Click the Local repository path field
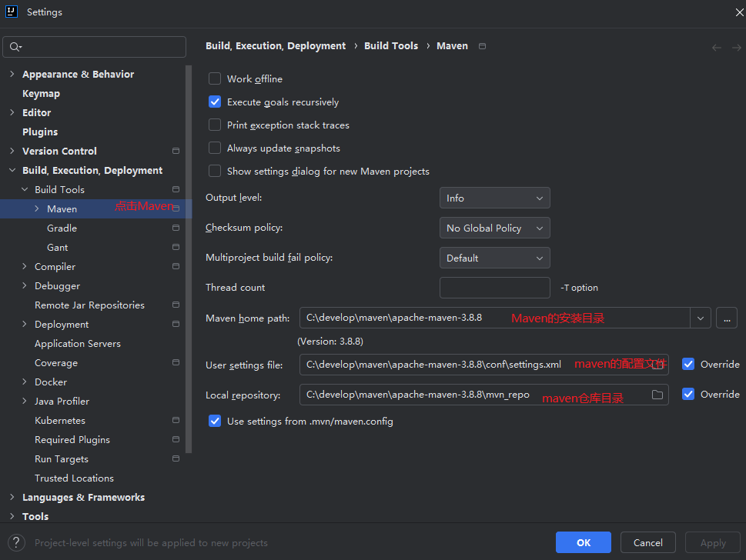Viewport: 746px width, 560px height. (483, 395)
